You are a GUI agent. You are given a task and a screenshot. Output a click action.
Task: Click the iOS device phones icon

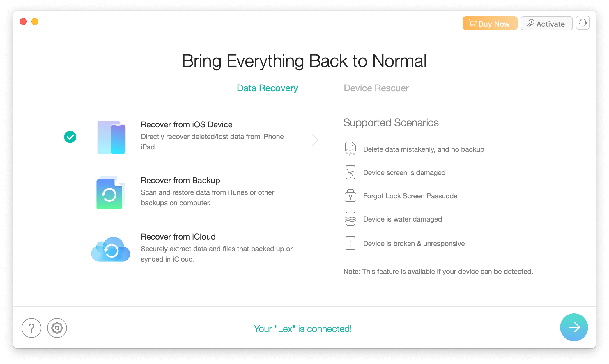tap(111, 137)
